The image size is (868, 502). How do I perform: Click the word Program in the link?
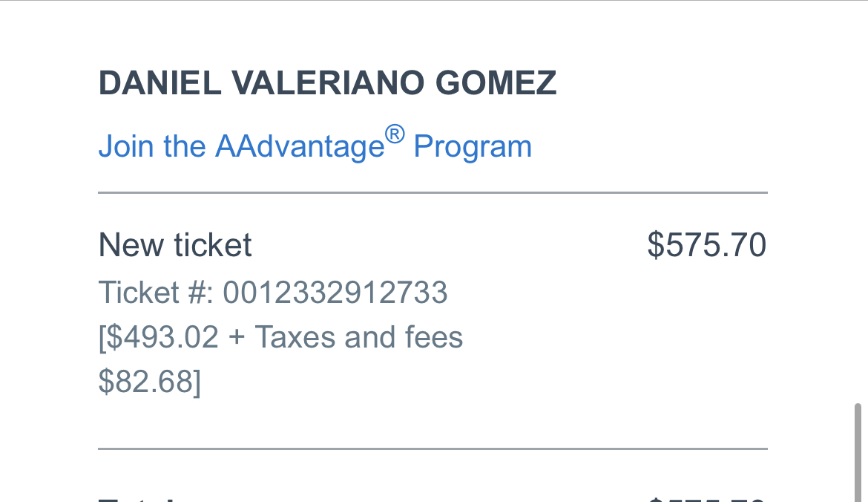(473, 147)
